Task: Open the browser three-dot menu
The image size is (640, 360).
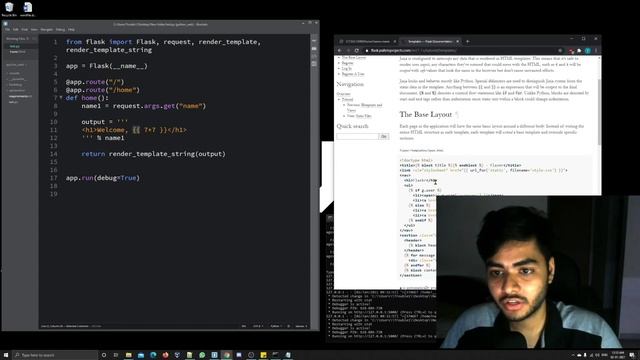Action: click(x=596, y=51)
